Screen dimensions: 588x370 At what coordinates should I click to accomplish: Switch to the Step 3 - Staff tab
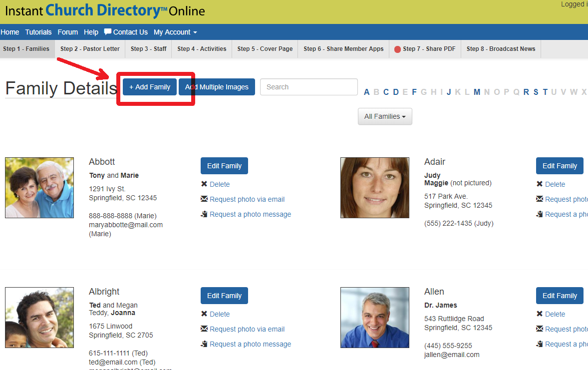(x=148, y=49)
